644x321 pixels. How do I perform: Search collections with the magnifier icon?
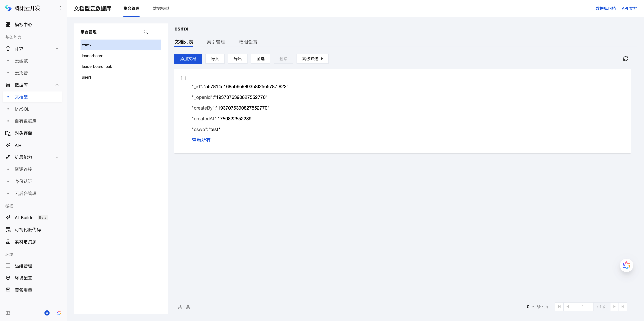point(146,32)
